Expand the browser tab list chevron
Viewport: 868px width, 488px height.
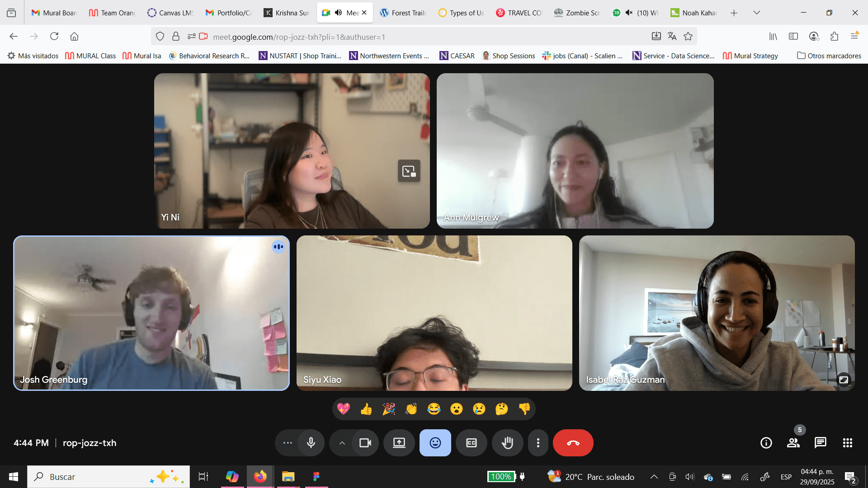pyautogui.click(x=756, y=13)
